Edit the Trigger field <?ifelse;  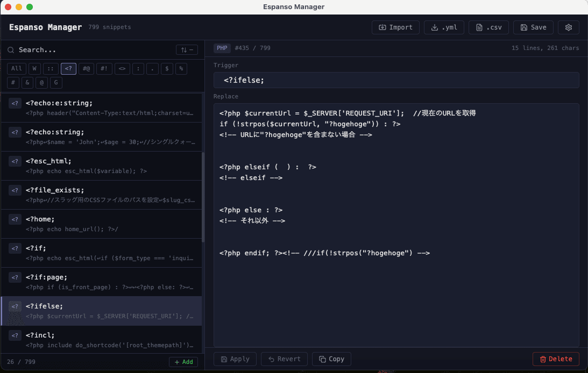[x=396, y=80]
